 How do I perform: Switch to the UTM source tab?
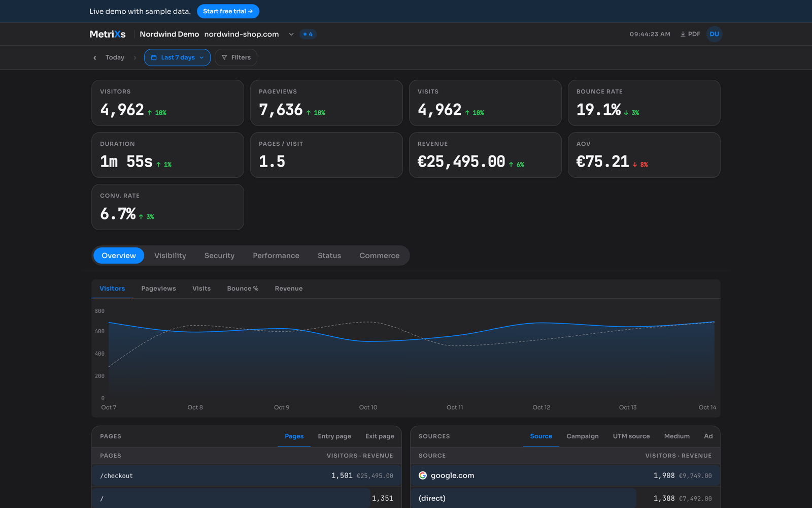pyautogui.click(x=631, y=436)
